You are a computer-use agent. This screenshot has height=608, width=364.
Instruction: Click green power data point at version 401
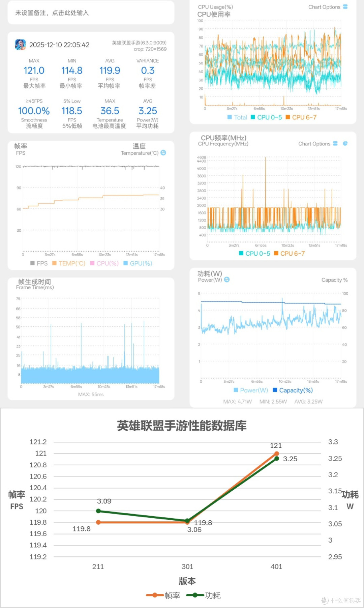tap(277, 459)
